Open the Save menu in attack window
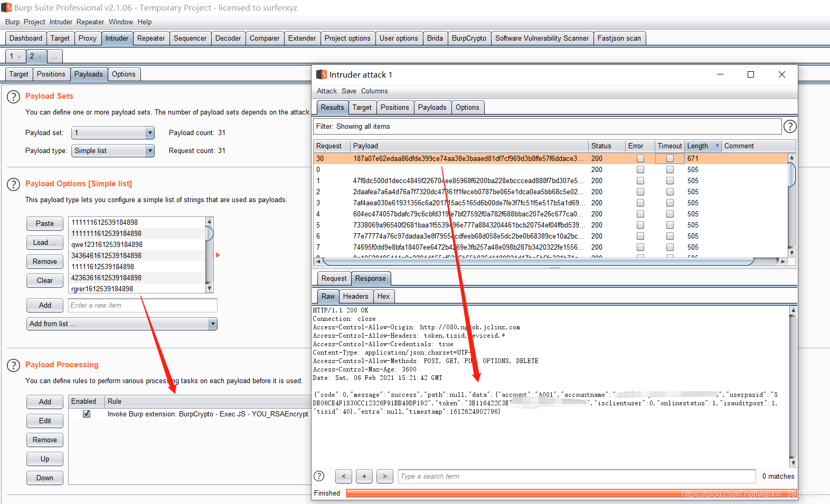This screenshot has width=830, height=504. coord(349,91)
